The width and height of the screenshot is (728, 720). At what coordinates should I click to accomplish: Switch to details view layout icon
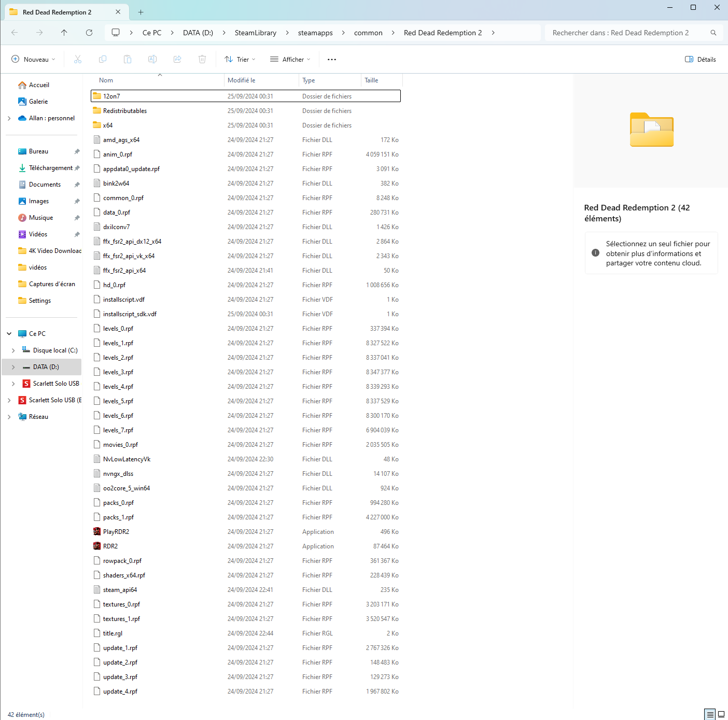710,714
